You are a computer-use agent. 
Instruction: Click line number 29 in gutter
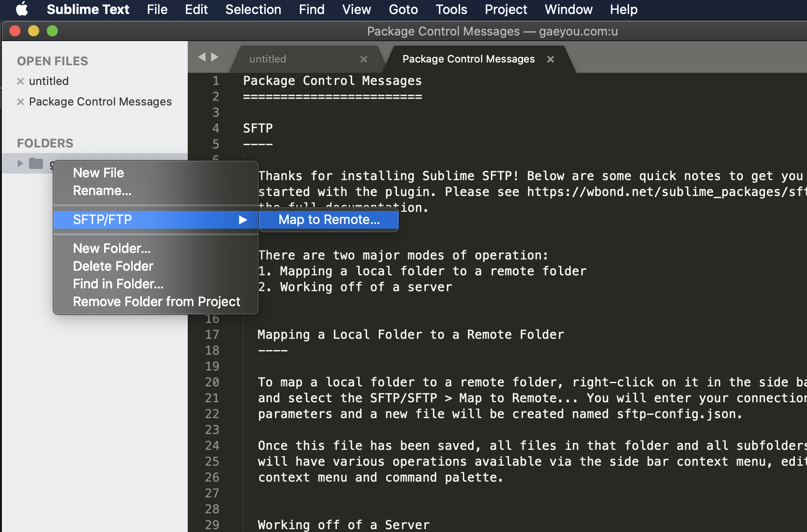click(212, 525)
